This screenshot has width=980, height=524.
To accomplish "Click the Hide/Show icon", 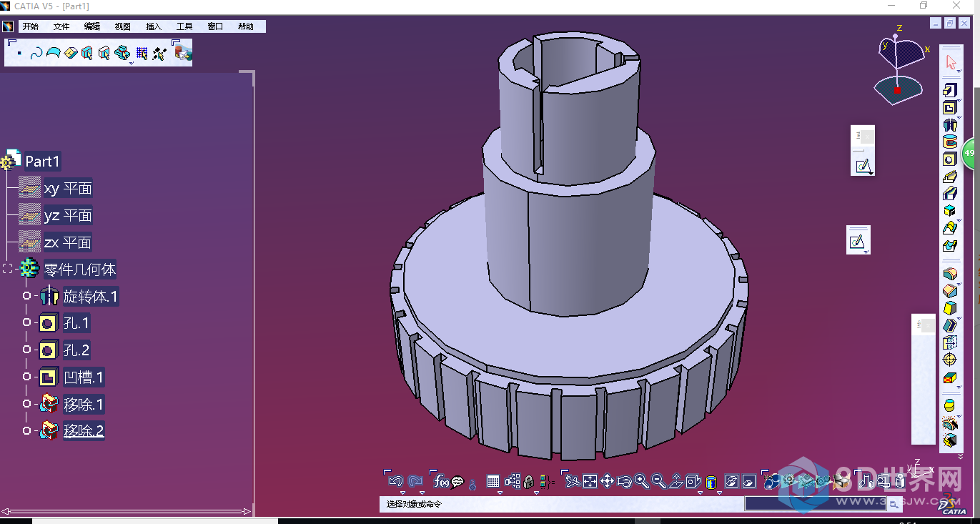I will 731,482.
